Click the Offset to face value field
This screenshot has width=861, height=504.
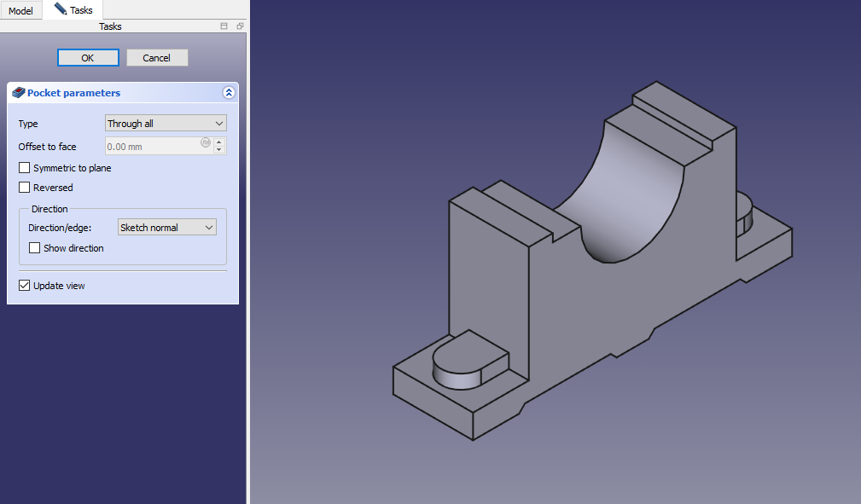[x=152, y=147]
